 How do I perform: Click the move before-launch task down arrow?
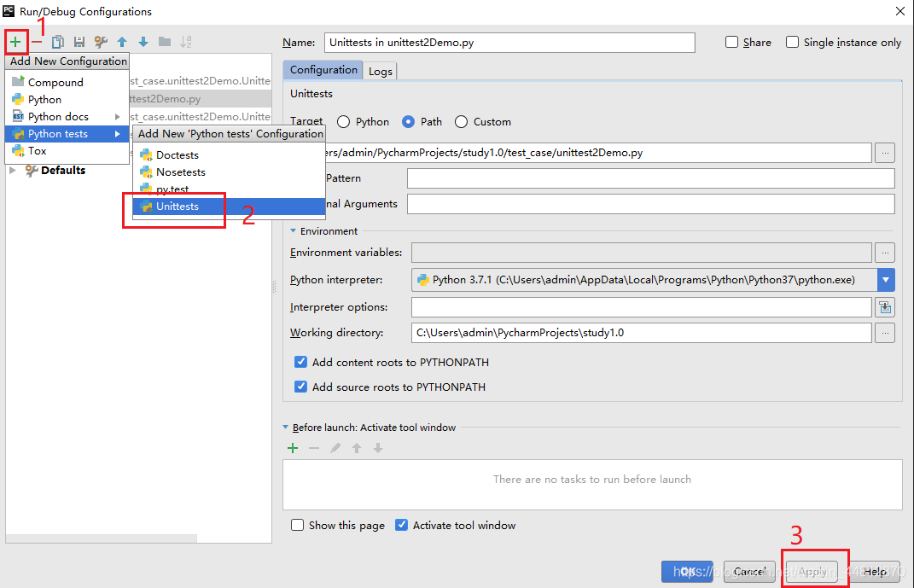[378, 448]
